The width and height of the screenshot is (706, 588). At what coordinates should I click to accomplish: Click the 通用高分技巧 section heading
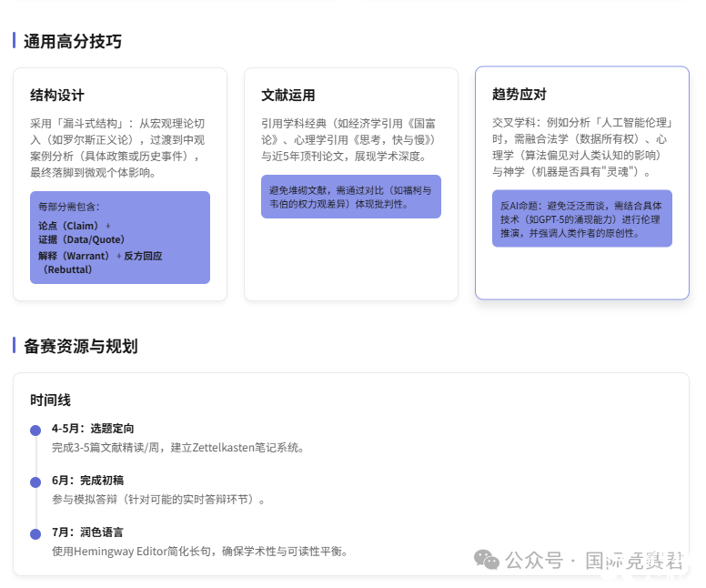pos(73,41)
